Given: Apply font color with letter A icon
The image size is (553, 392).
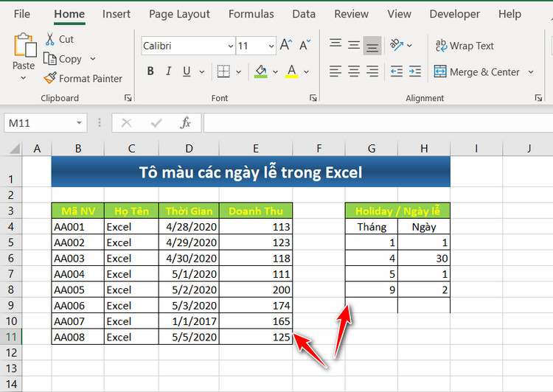Looking at the screenshot, I should click(x=291, y=71).
